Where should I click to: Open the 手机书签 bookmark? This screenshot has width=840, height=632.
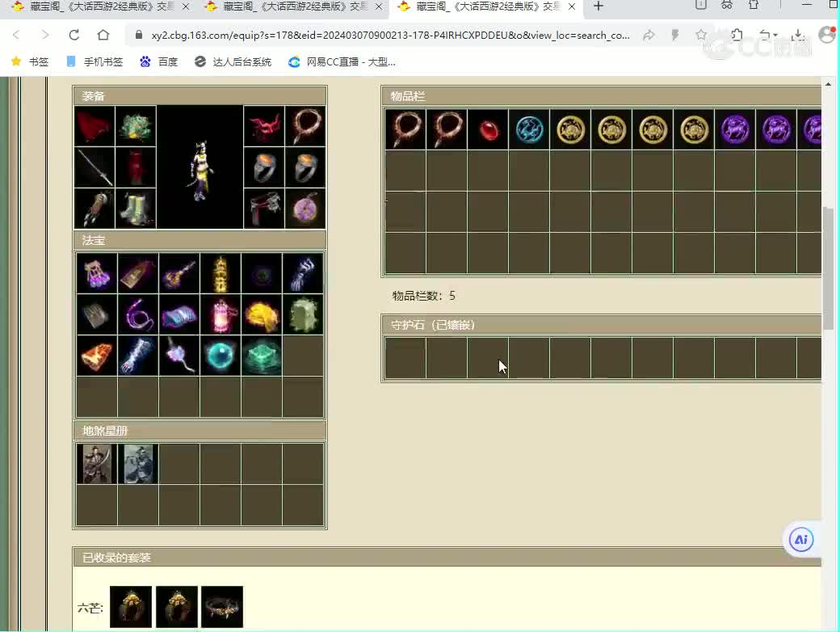click(x=94, y=61)
